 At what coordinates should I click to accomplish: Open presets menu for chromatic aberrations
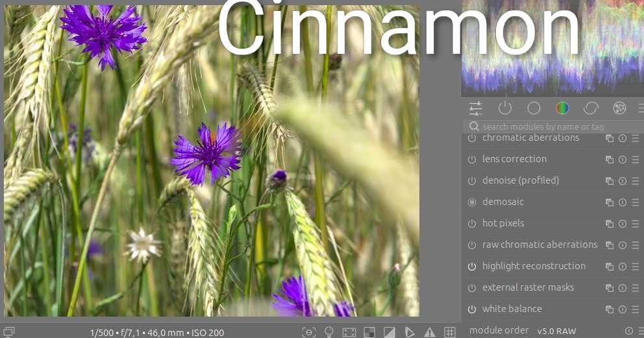tap(636, 138)
